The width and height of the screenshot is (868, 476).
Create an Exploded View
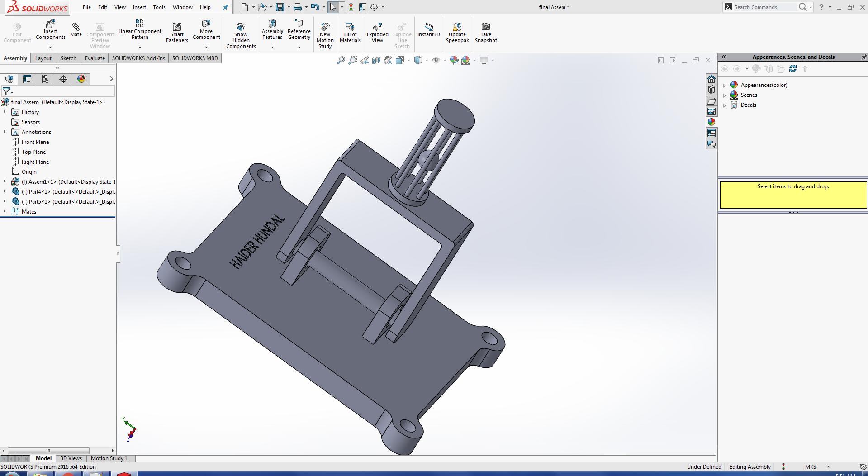pos(378,33)
